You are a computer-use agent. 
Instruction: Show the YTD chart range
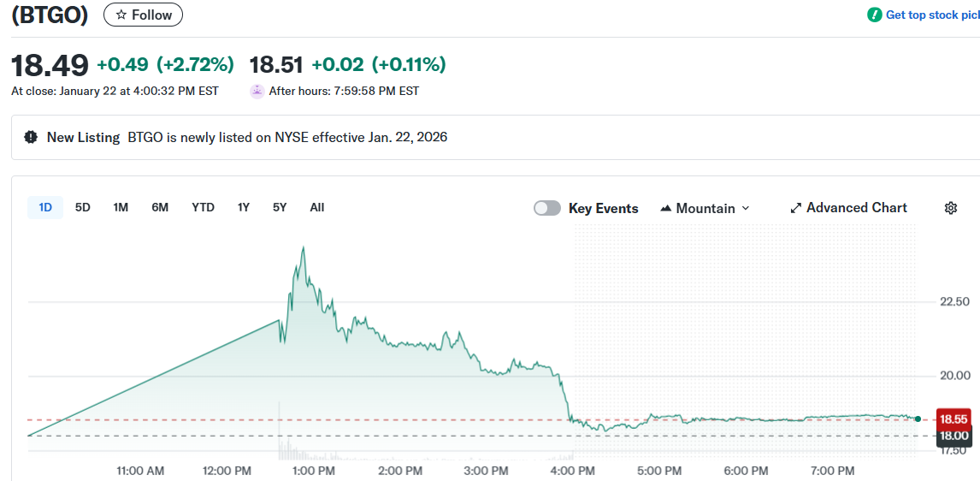coord(203,207)
